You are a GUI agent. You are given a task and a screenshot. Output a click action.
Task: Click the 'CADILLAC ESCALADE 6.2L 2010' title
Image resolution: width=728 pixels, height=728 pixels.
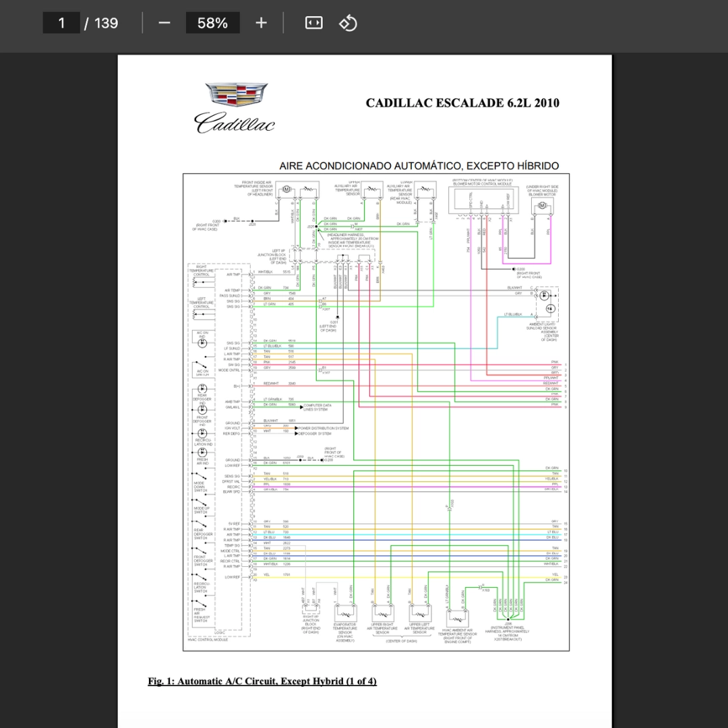(x=462, y=102)
